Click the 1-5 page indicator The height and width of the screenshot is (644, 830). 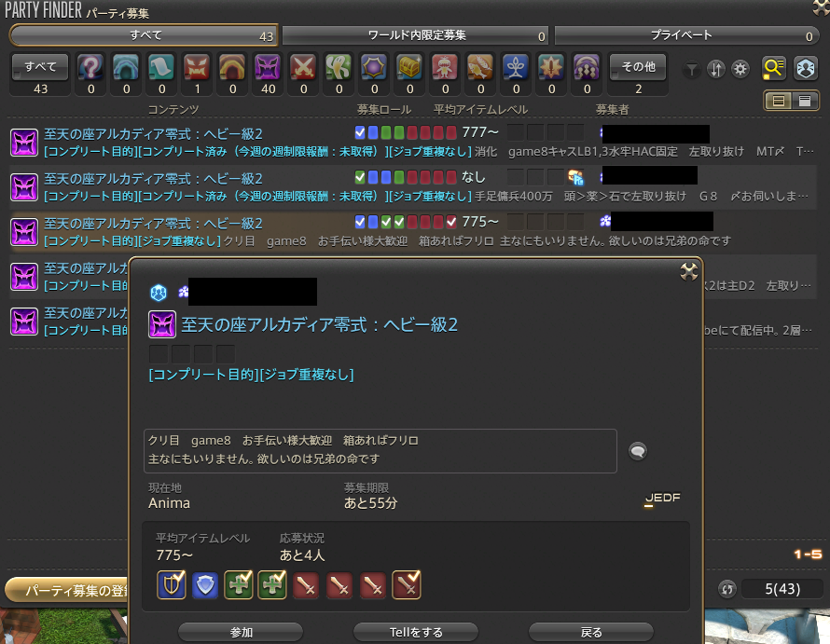(x=808, y=554)
